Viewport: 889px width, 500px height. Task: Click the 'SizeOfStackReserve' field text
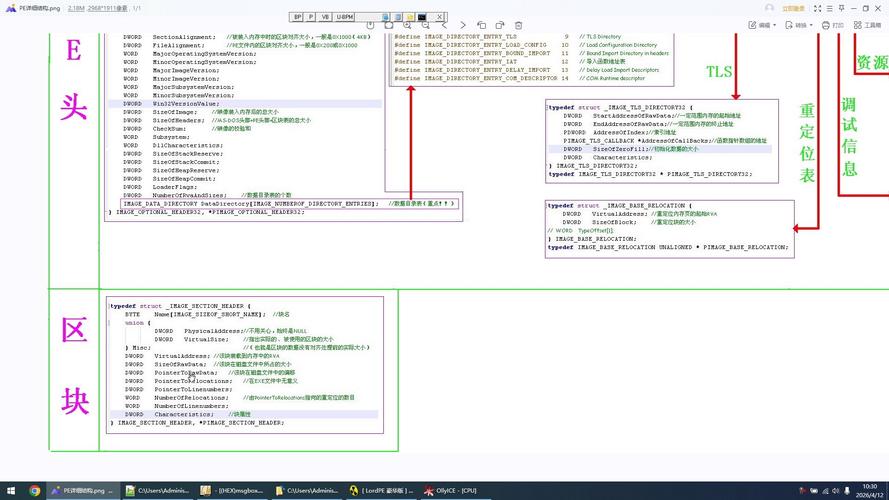(x=187, y=154)
